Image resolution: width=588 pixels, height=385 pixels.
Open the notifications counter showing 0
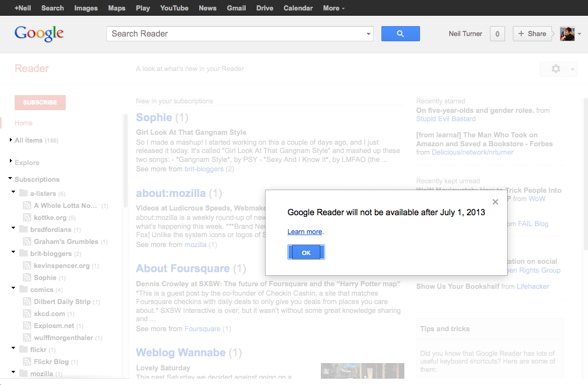point(497,33)
